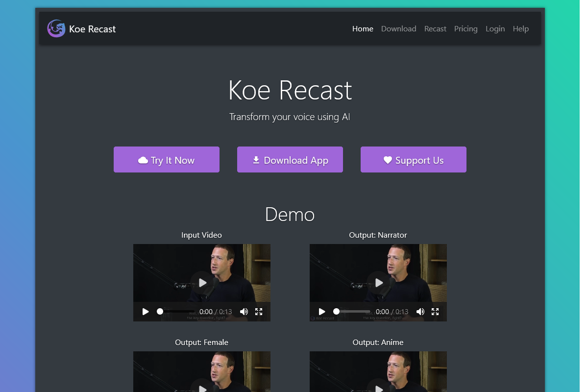Enter fullscreen on the Narrator output video
This screenshot has width=588, height=392.
pyautogui.click(x=435, y=311)
